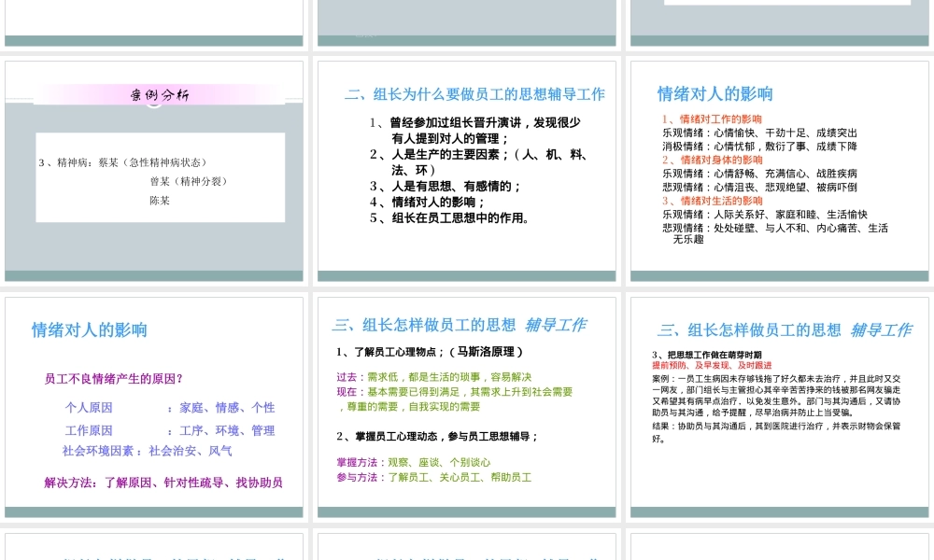934x560 pixels.
Task: Select slide with 员工不良情绪产生的原因
Action: pyautogui.click(x=154, y=407)
